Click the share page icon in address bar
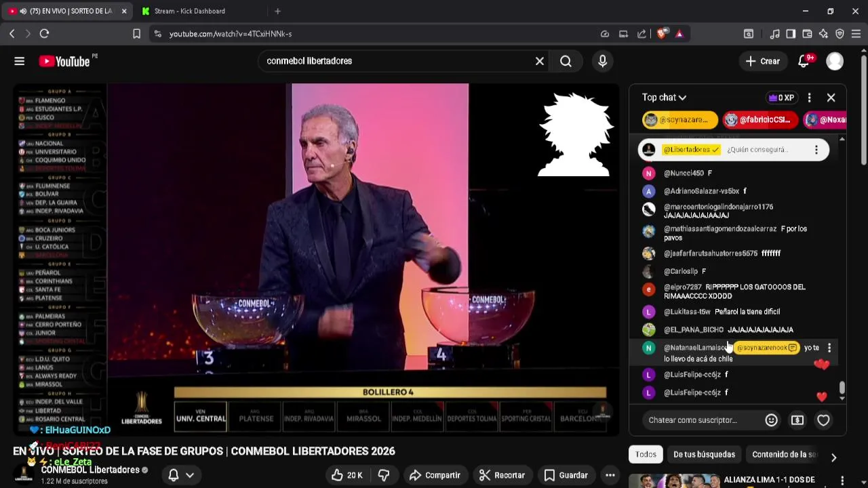868x488 pixels. [642, 34]
